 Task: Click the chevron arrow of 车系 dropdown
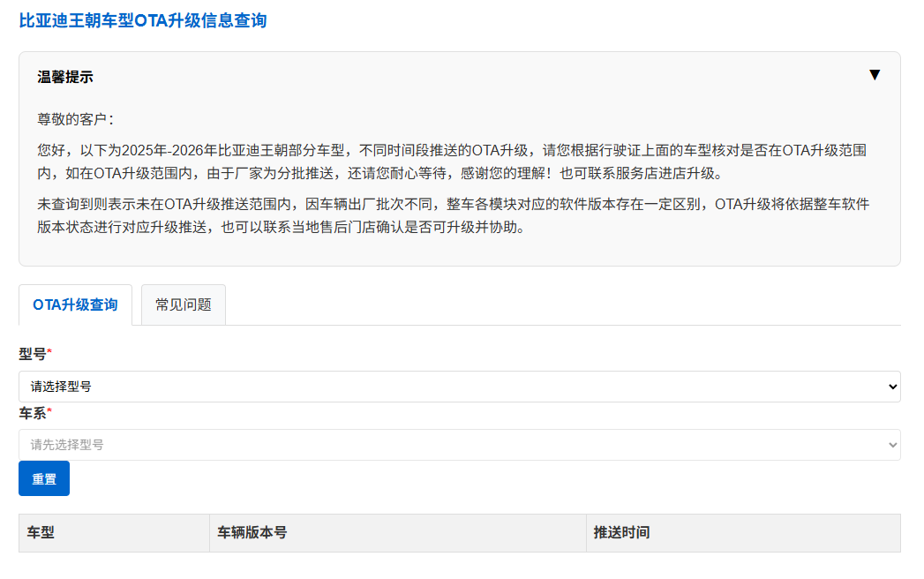pos(892,445)
